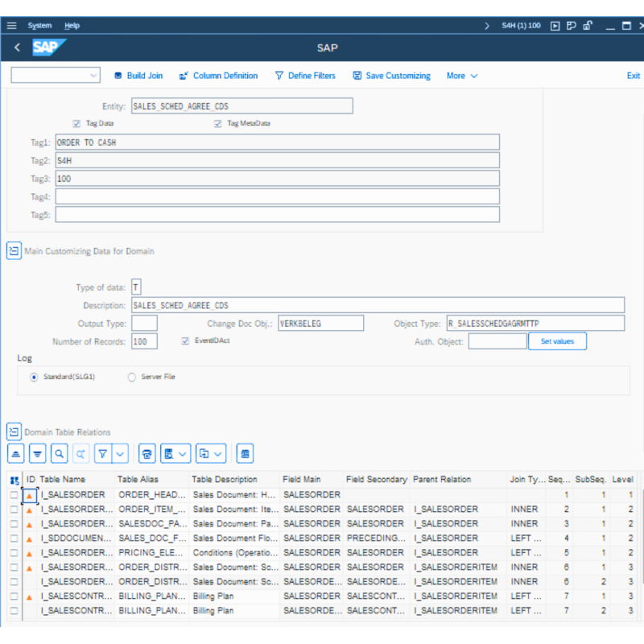Open the Find icon to search the table
This screenshot has width=644, height=644.
(57, 453)
